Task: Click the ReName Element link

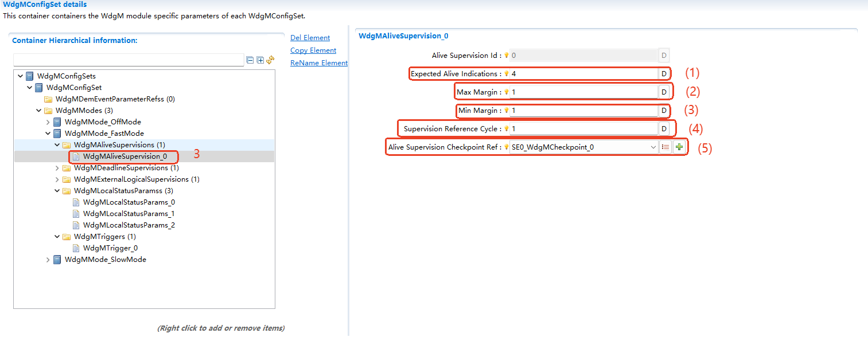Action: click(x=319, y=63)
